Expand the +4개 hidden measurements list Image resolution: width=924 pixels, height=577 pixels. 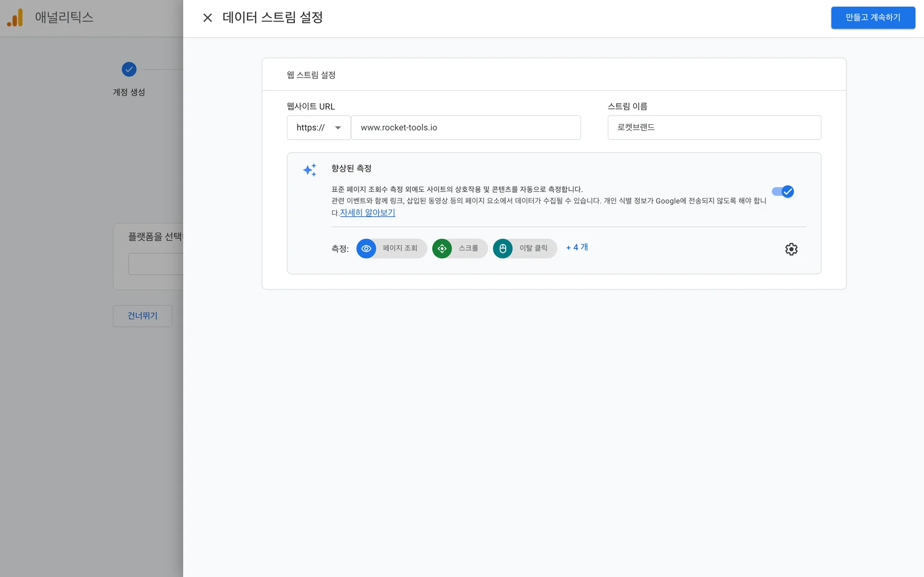(577, 248)
